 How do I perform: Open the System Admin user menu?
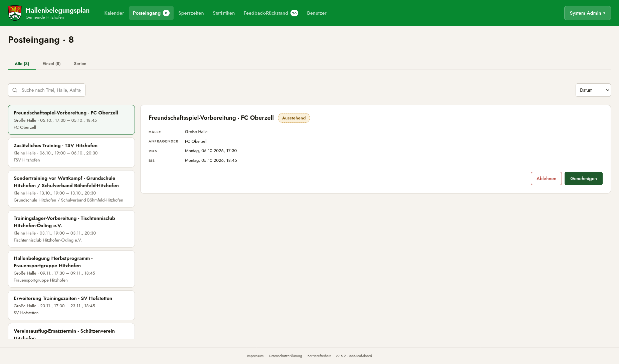pyautogui.click(x=587, y=13)
